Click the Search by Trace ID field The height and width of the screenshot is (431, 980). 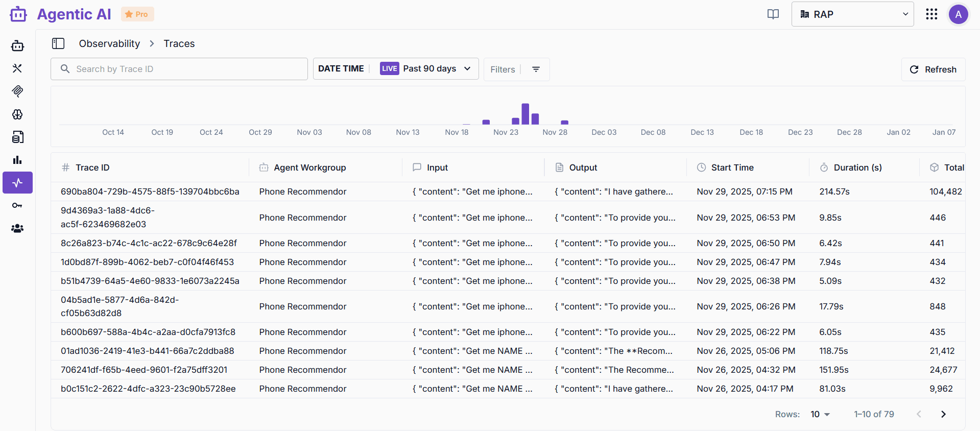(179, 69)
